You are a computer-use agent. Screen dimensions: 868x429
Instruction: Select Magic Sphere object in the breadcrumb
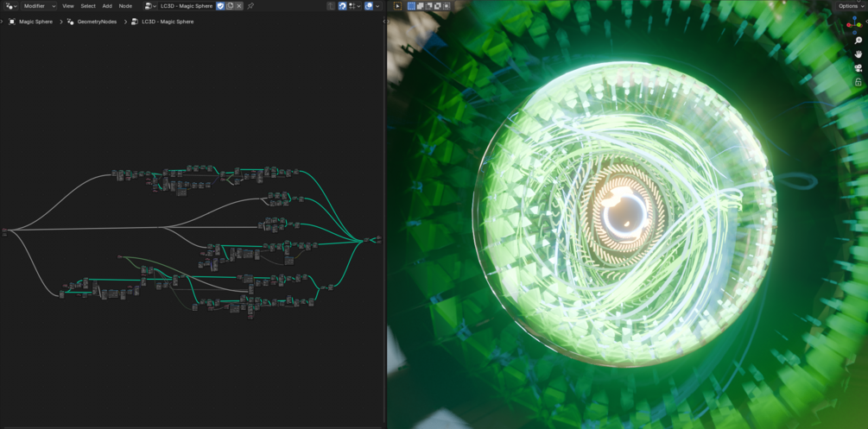(36, 22)
